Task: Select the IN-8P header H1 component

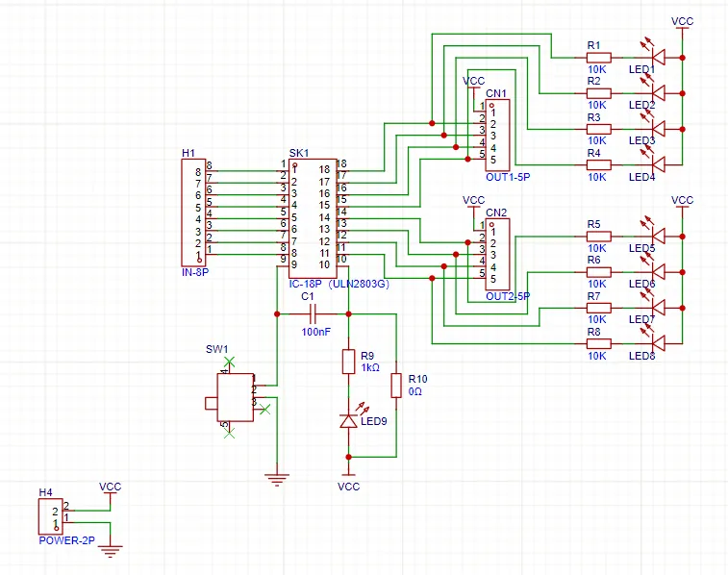Action: 193,212
